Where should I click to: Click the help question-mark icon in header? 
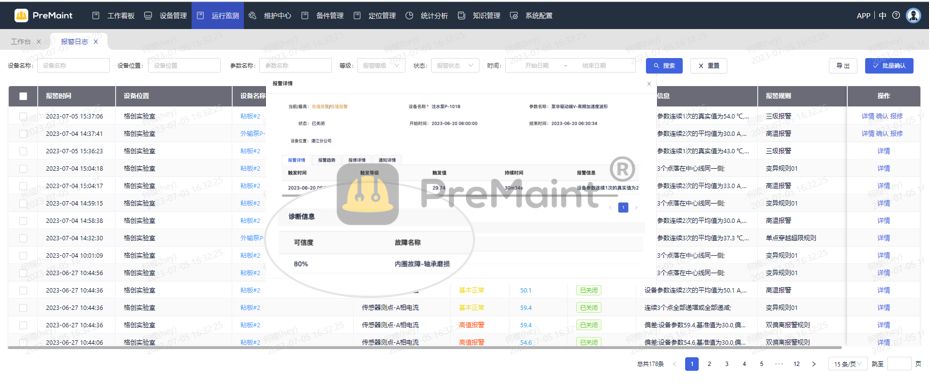pyautogui.click(x=896, y=15)
